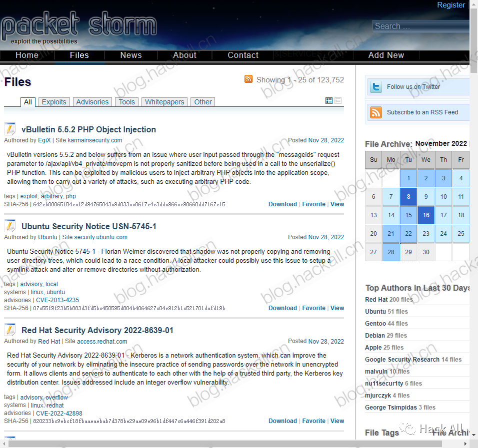The height and width of the screenshot is (448, 478).
Task: Click the RSS feed icon beside Showing count
Action: coord(248,79)
